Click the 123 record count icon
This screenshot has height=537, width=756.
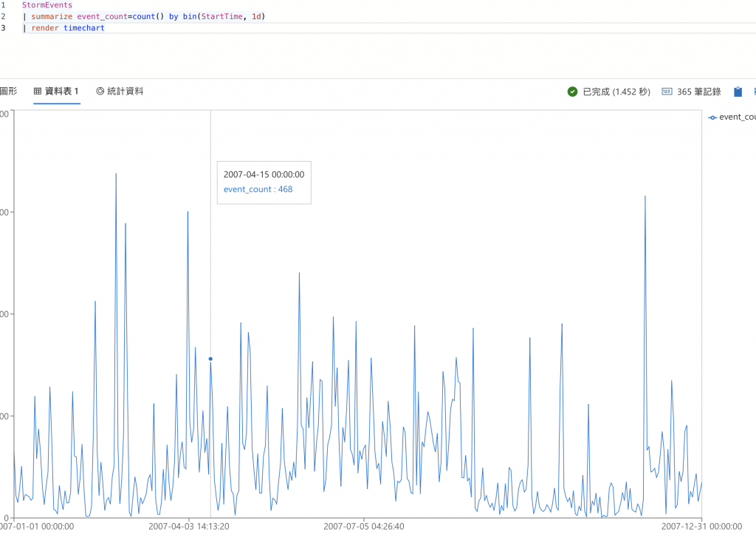point(667,92)
